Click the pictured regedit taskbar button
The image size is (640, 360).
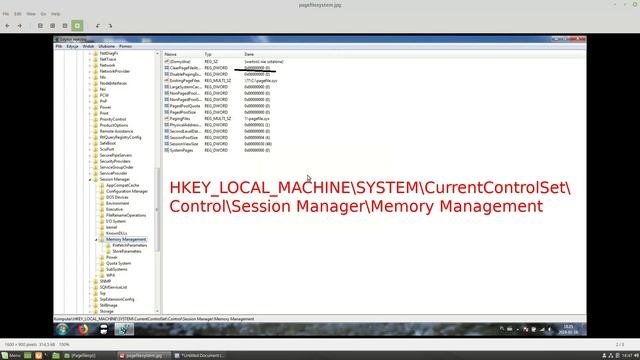coord(124,329)
